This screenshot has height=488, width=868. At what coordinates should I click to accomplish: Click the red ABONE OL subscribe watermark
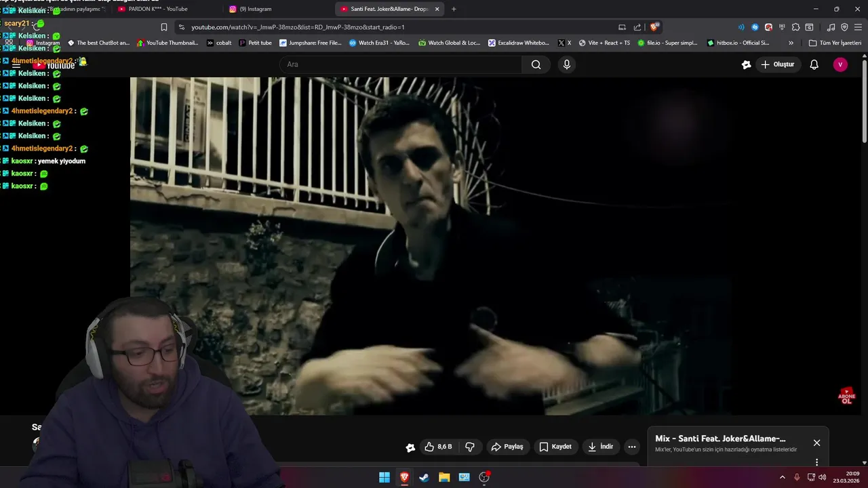tap(846, 396)
